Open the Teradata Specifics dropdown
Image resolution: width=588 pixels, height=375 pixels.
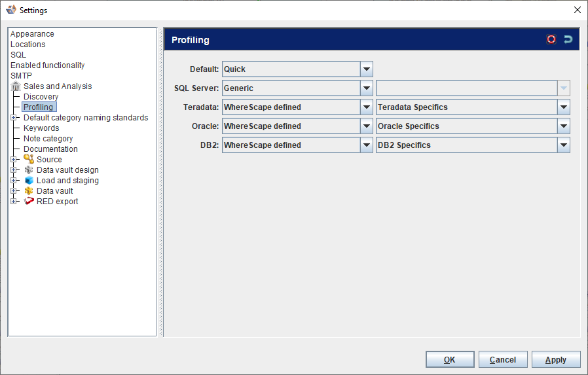click(563, 107)
